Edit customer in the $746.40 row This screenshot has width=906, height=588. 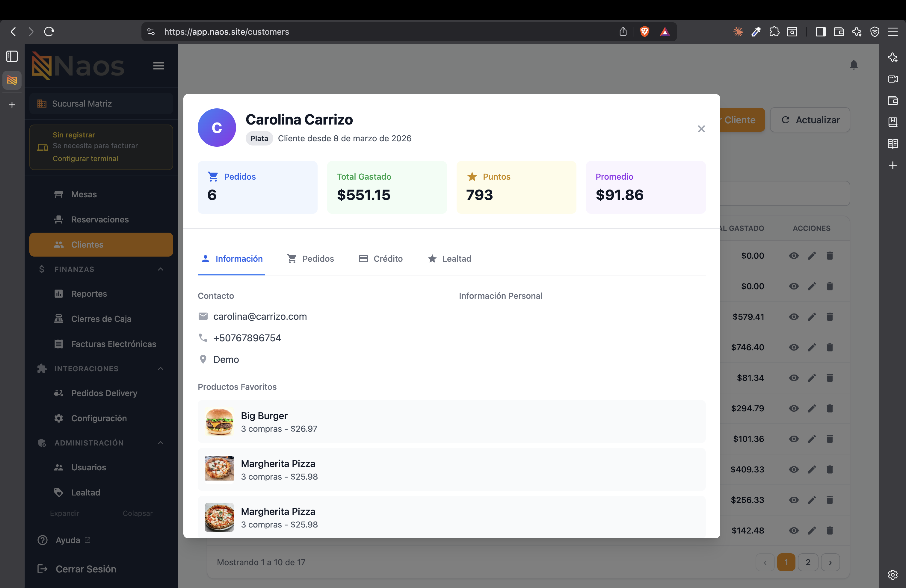(812, 347)
